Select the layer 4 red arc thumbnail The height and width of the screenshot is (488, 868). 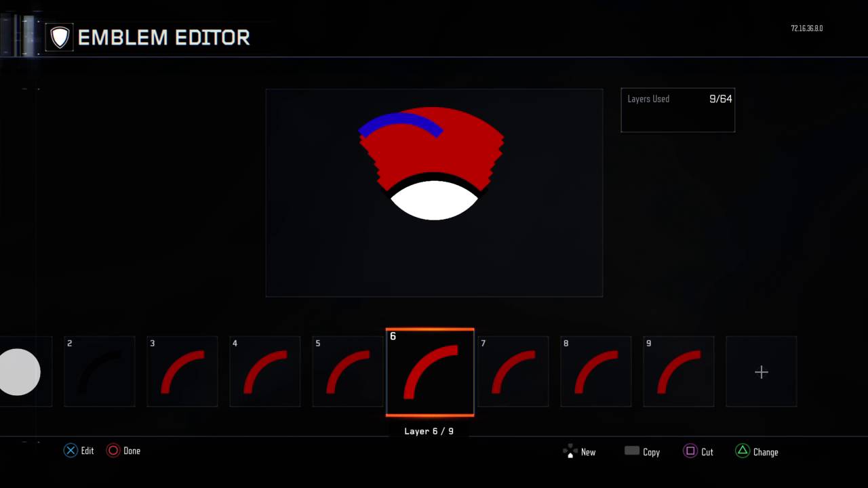pos(265,371)
